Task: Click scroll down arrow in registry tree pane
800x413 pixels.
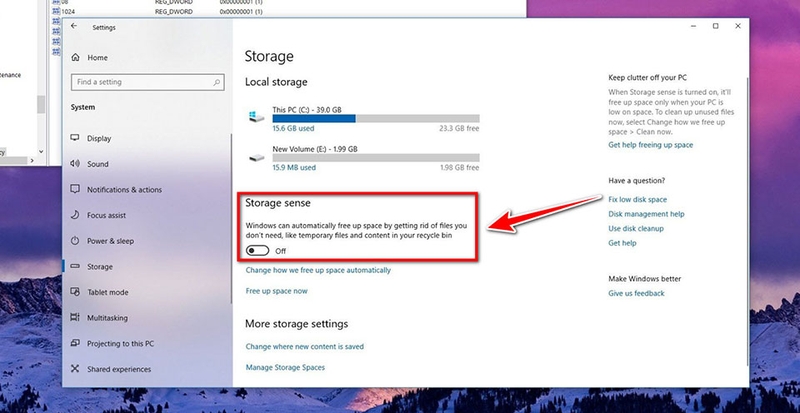Action: coord(41,152)
